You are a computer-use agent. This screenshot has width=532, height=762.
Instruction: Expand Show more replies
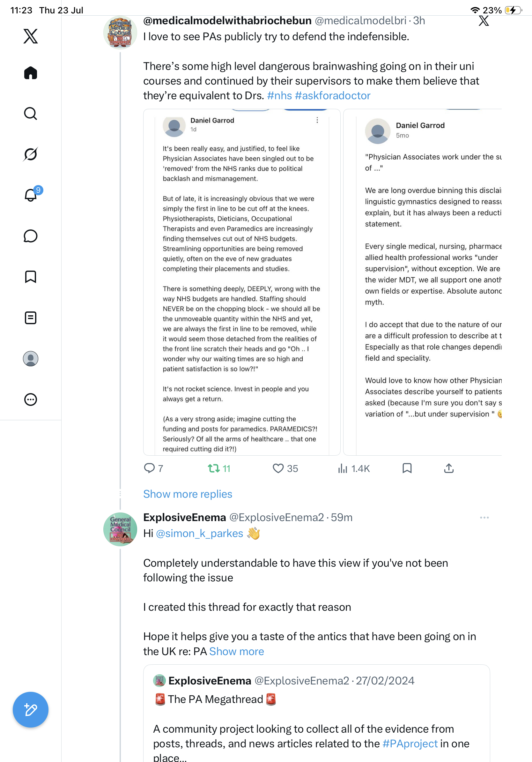click(188, 494)
